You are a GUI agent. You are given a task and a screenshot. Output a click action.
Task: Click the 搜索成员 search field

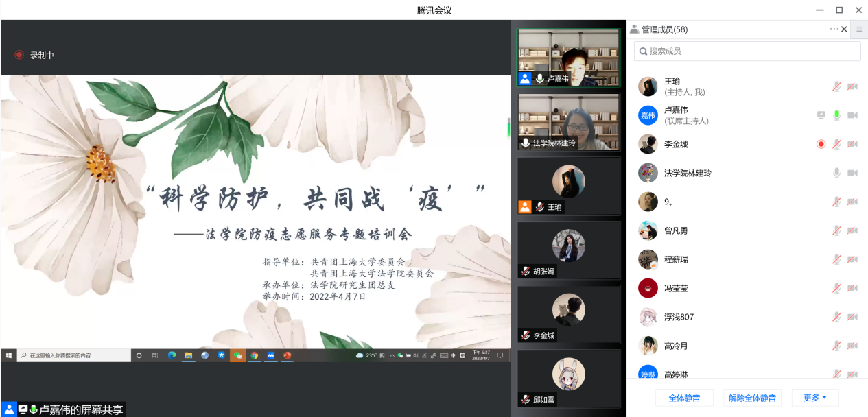click(747, 51)
